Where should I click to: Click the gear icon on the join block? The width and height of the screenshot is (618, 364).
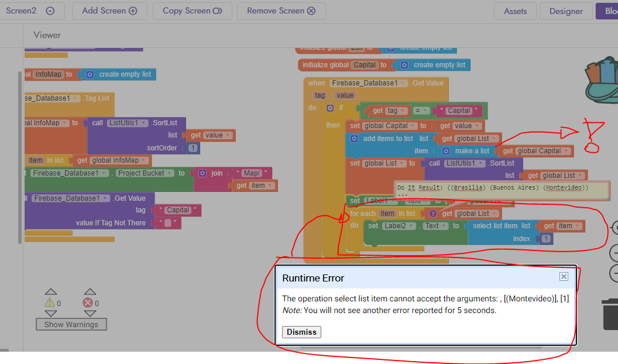point(202,173)
